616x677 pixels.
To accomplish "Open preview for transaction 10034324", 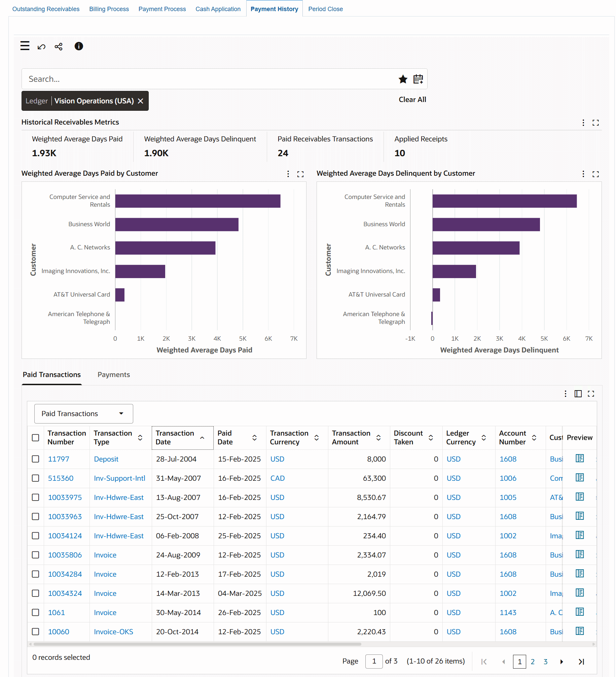I will [580, 593].
